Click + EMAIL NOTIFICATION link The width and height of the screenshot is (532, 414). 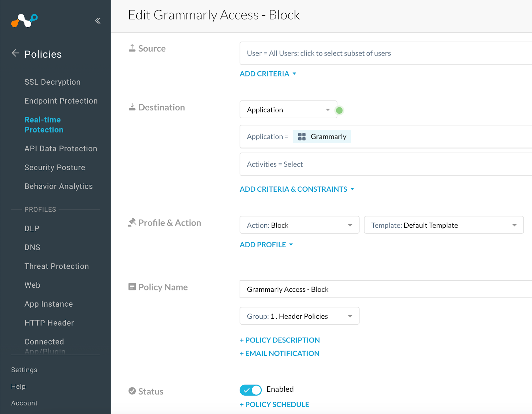coord(280,354)
